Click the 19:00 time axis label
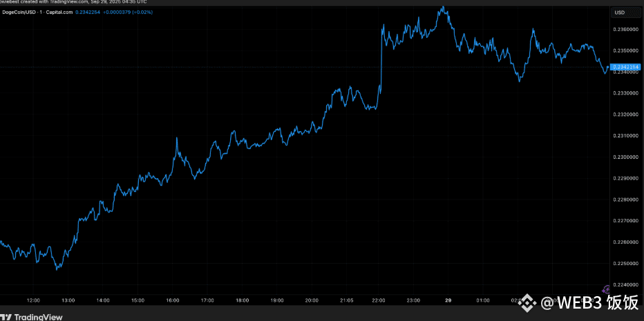This screenshot has width=644, height=321. coord(277,300)
